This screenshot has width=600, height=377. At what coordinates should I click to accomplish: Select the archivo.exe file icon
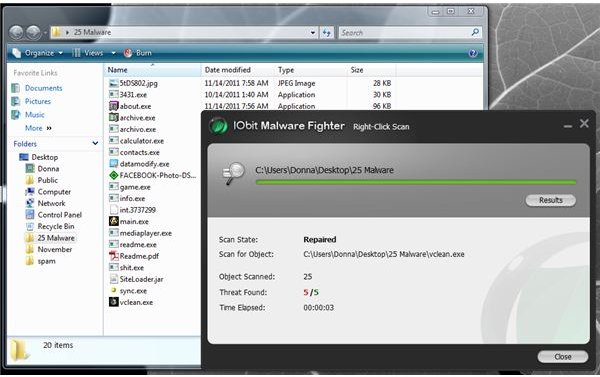(114, 129)
